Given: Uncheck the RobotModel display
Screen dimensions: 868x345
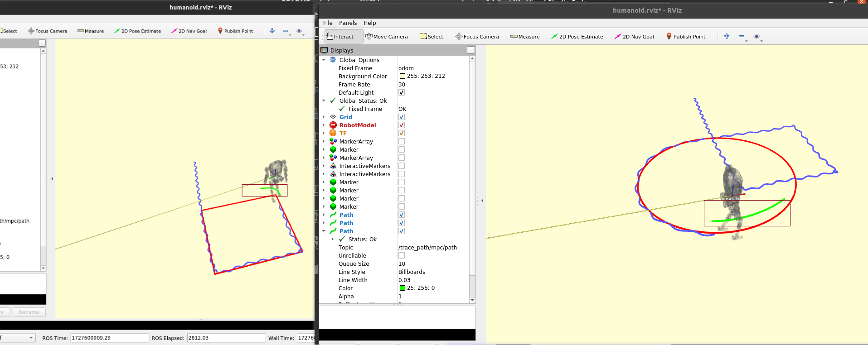Looking at the screenshot, I should 402,125.
